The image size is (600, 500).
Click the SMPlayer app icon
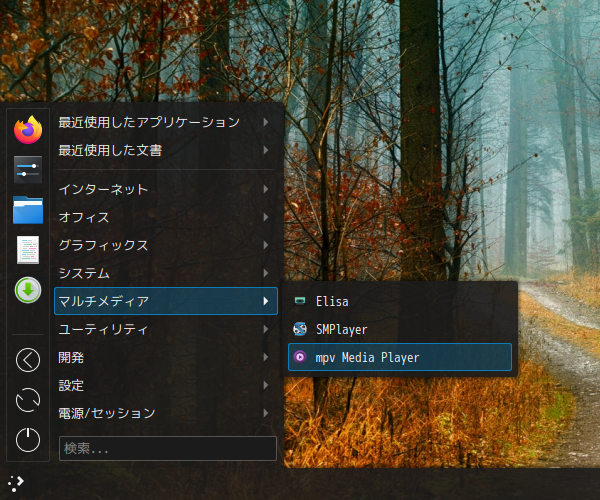point(300,329)
